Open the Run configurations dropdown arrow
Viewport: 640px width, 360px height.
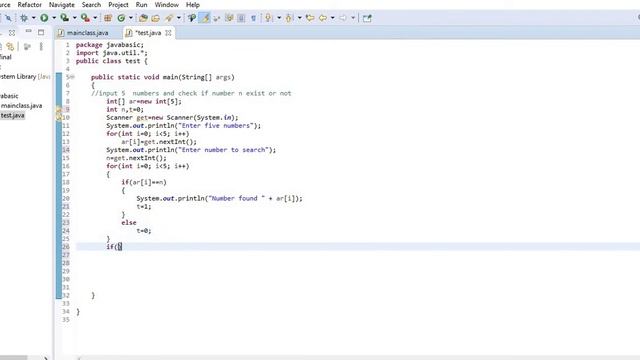(x=53, y=18)
